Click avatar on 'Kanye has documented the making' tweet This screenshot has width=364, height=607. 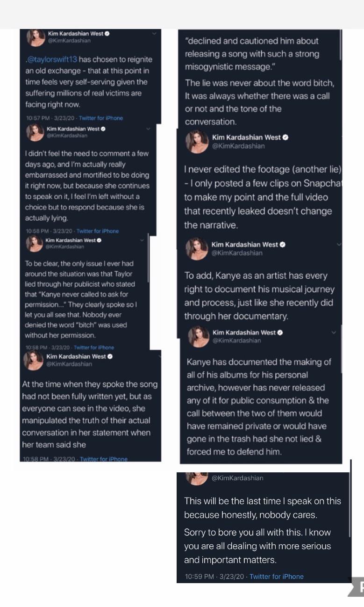tap(198, 336)
